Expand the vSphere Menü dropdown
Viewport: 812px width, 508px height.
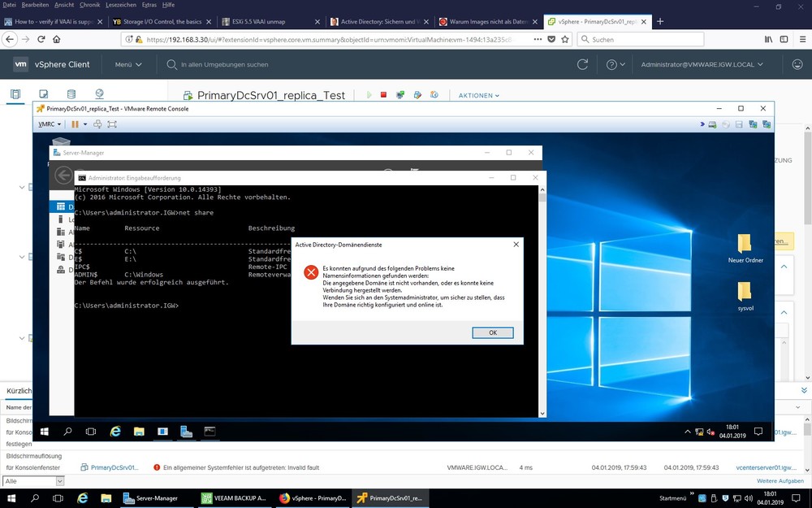click(128, 64)
